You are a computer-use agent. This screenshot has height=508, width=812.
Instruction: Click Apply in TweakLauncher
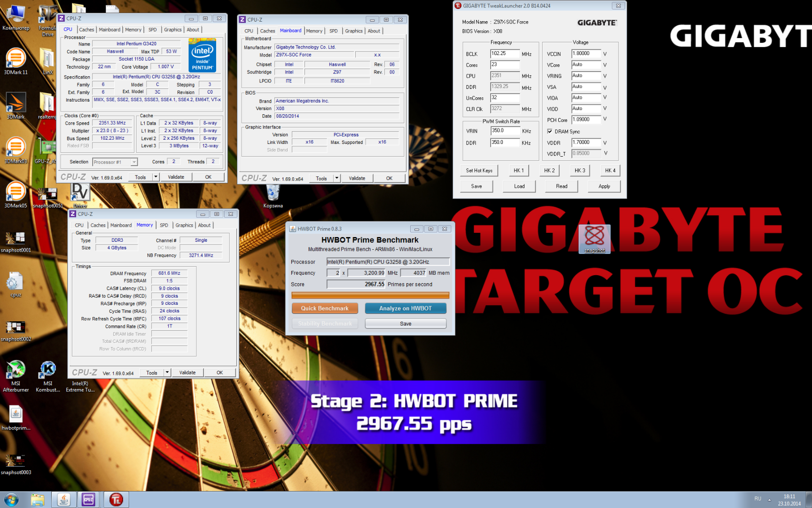604,186
